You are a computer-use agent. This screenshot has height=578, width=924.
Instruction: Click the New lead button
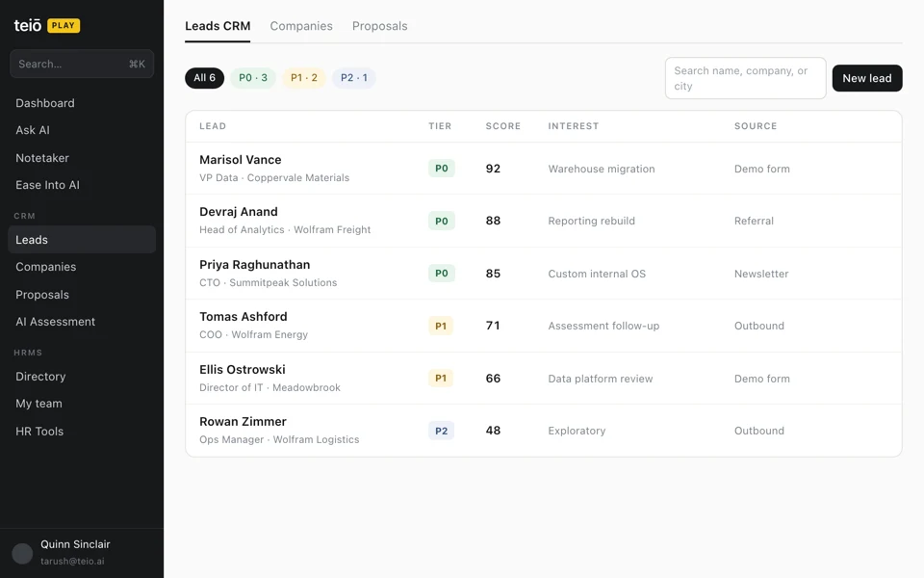[867, 78]
